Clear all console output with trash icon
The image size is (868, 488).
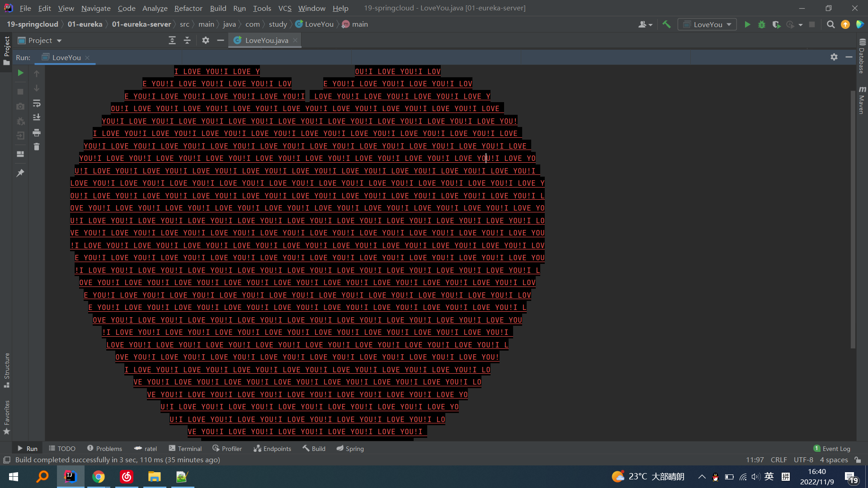pos(37,147)
